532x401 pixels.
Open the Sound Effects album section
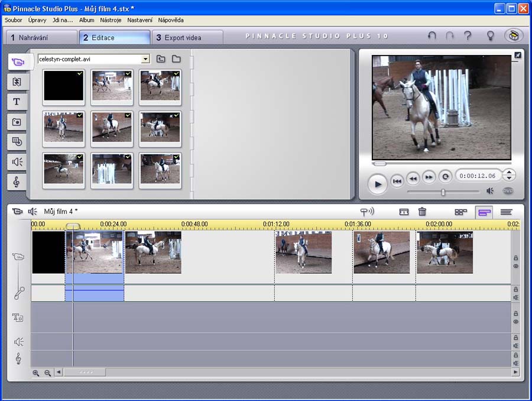click(17, 161)
